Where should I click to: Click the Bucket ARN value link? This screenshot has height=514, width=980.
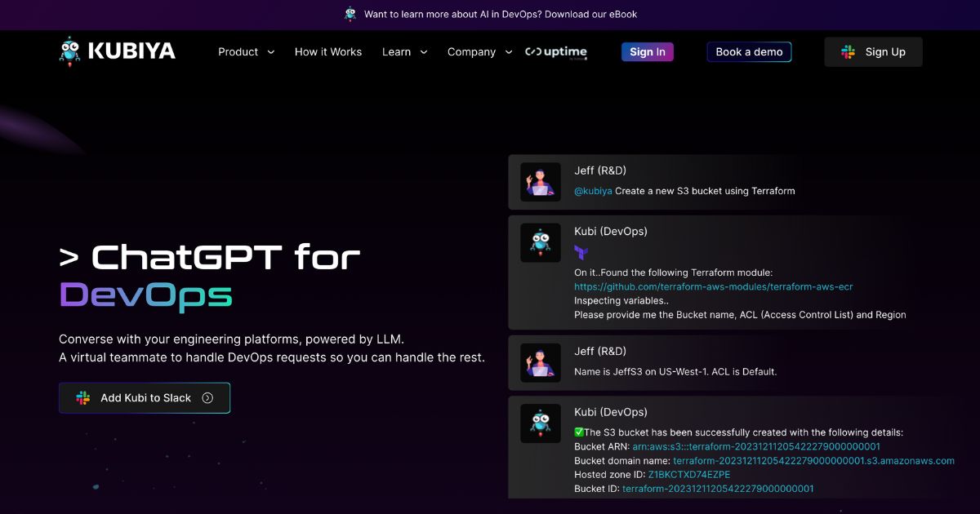(756, 446)
